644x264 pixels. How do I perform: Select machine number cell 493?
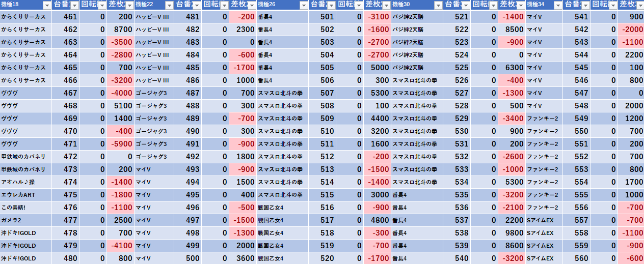click(x=187, y=169)
